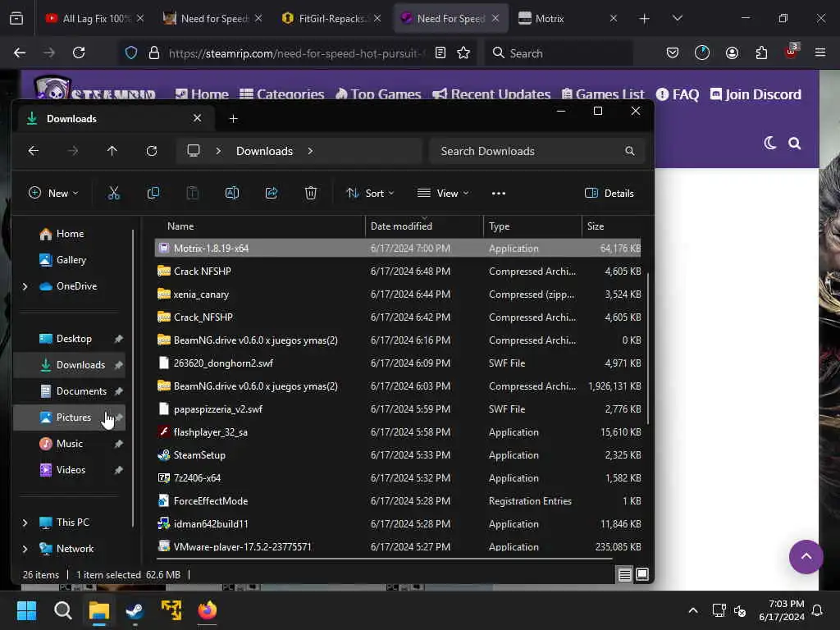This screenshot has height=630, width=840.
Task: Open Firefox hamburger application menu
Action: point(820,52)
